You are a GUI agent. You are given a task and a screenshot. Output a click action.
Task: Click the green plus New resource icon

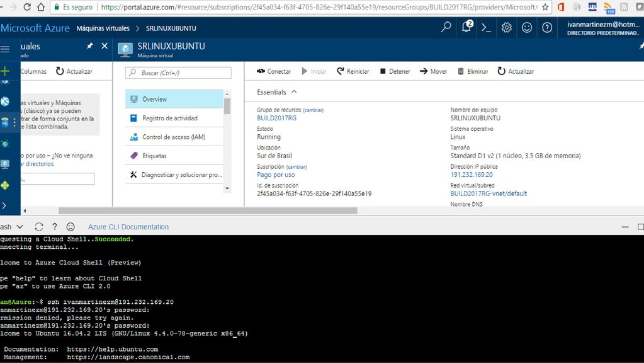pos(5,71)
